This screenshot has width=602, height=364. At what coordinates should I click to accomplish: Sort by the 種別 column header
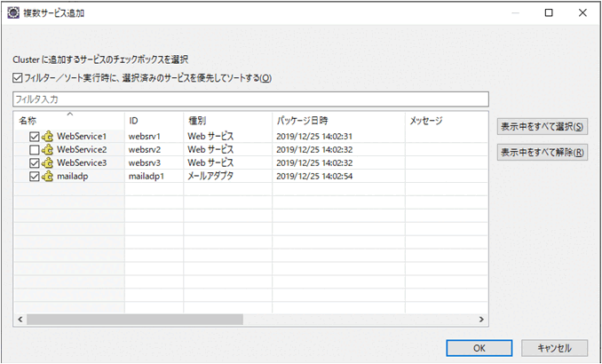228,121
